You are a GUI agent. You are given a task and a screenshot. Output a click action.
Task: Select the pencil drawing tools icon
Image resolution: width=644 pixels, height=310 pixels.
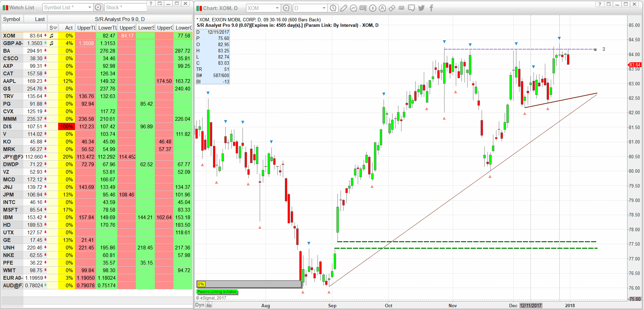pyautogui.click(x=344, y=8)
